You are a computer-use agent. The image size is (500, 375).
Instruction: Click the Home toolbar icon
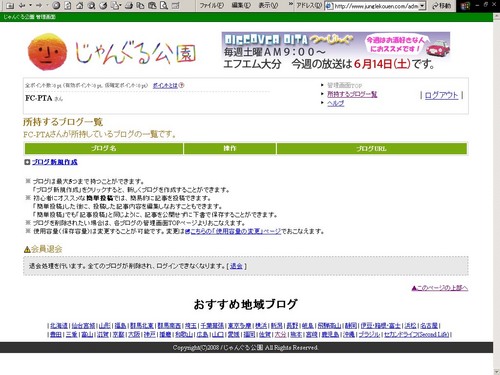[80, 5]
